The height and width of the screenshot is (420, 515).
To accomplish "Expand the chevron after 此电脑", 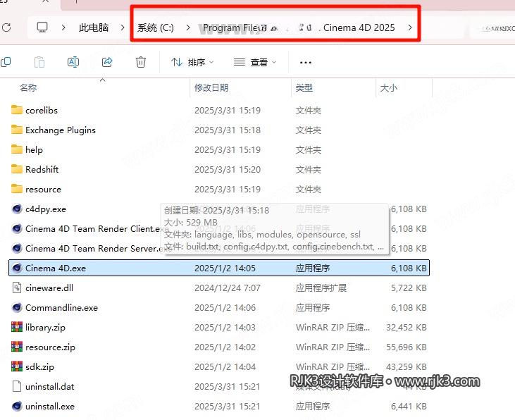I will click(123, 27).
